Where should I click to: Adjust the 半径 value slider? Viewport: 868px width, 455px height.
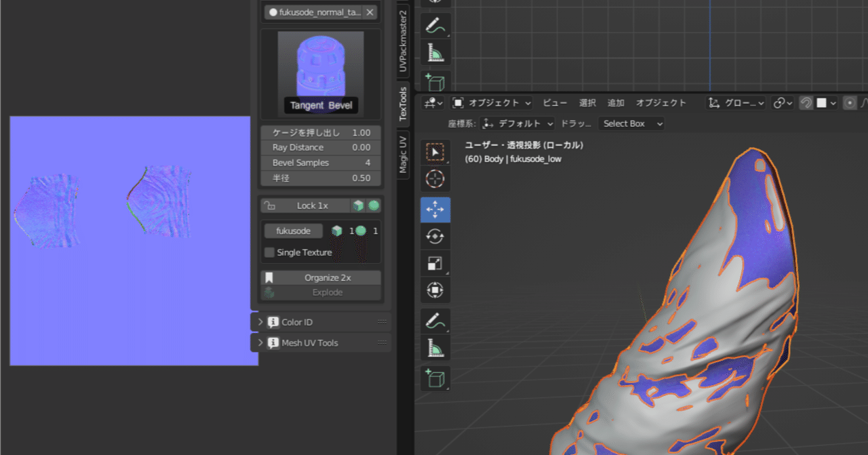320,178
